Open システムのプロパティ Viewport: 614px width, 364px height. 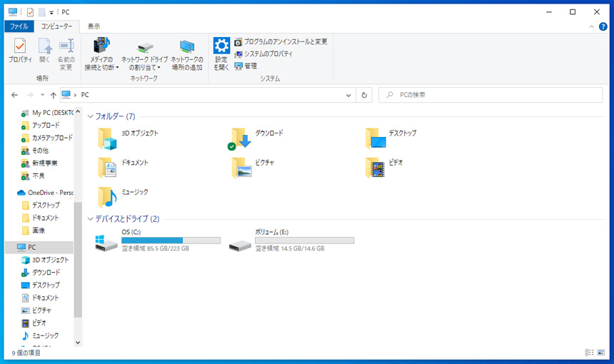coord(263,54)
